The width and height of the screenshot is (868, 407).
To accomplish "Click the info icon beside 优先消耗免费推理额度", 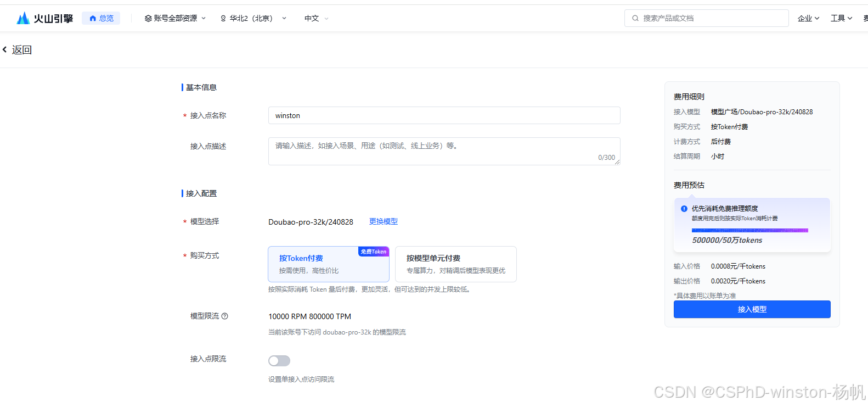I will point(684,209).
